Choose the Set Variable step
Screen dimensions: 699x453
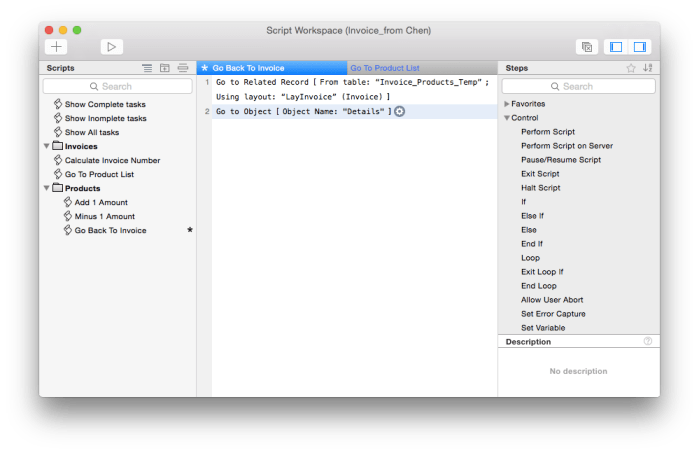click(x=543, y=327)
